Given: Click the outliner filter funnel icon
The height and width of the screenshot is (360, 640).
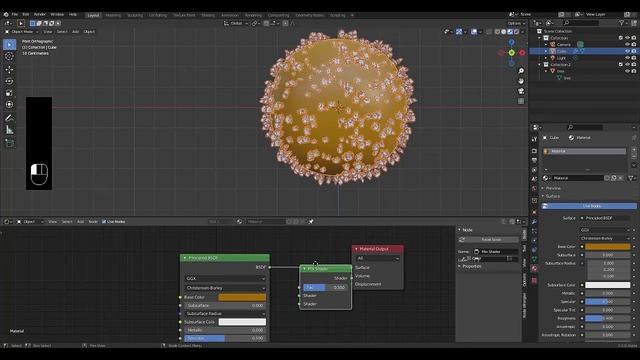Looking at the screenshot, I should pyautogui.click(x=622, y=23).
